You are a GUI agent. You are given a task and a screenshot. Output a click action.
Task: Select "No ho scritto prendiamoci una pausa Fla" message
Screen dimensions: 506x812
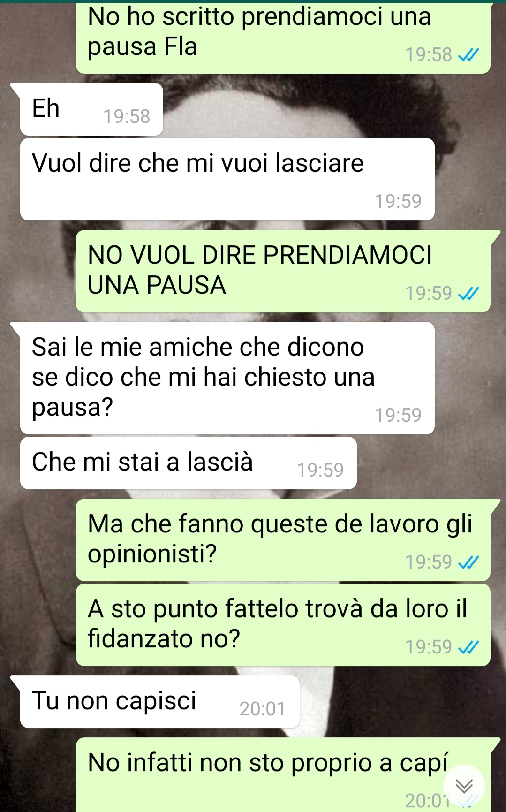283,38
